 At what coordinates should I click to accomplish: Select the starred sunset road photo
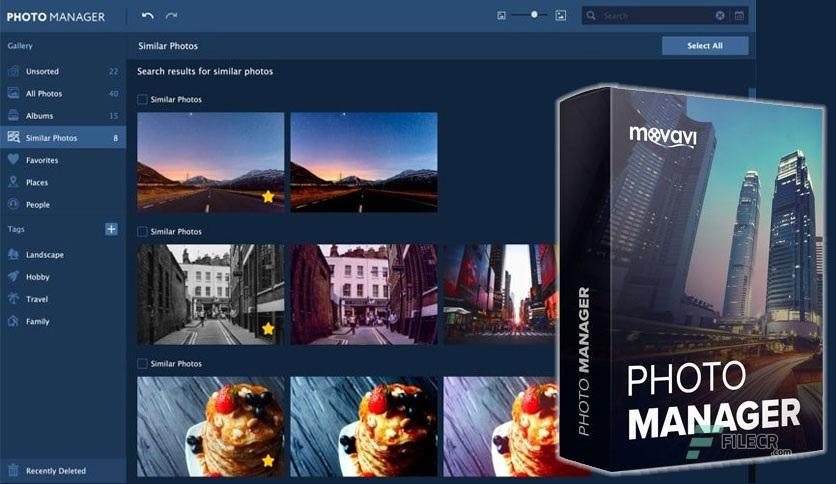pos(211,163)
